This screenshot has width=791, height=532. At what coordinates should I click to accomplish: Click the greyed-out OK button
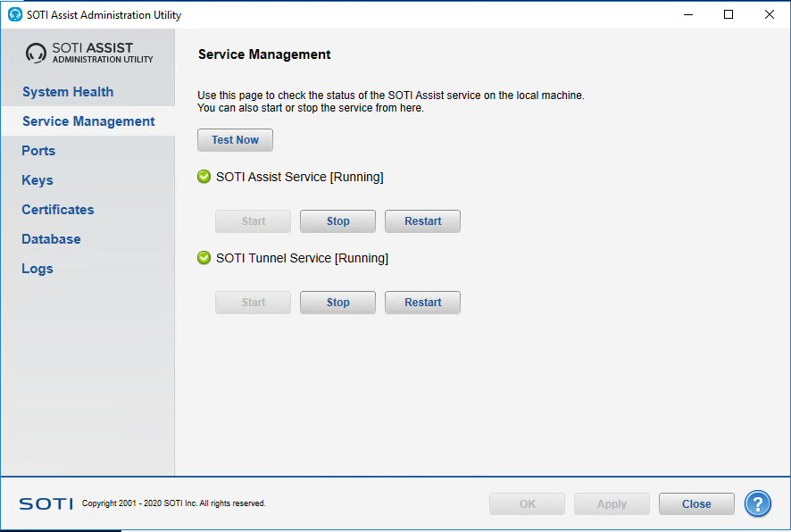(x=527, y=503)
